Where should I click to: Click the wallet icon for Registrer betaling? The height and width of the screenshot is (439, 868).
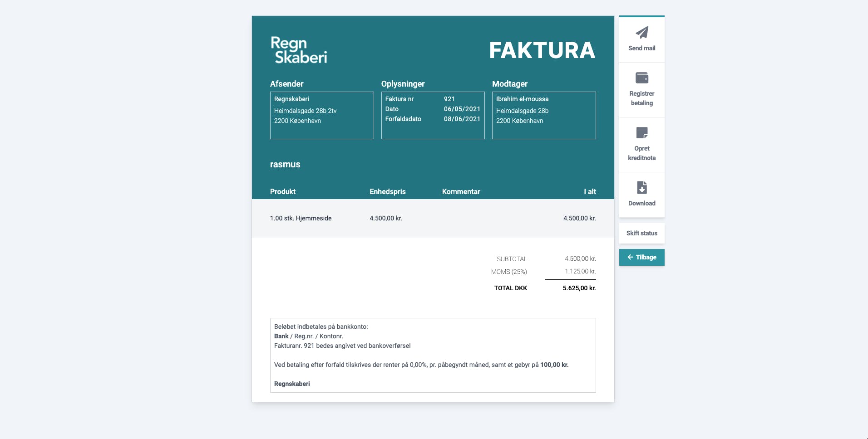641,78
